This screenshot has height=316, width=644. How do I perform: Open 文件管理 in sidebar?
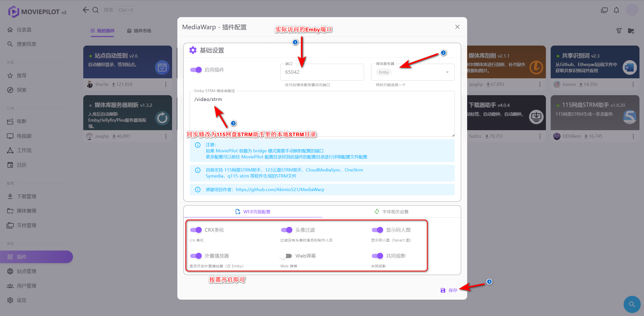(36, 225)
